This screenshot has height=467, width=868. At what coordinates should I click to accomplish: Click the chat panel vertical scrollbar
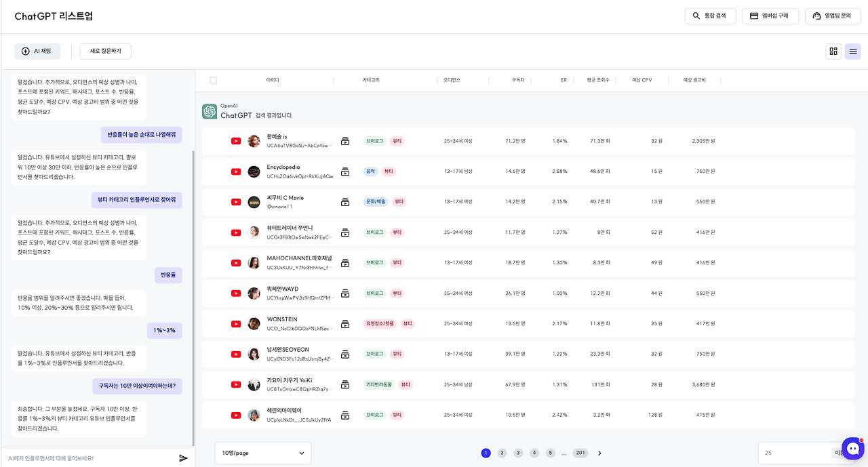tap(193, 297)
